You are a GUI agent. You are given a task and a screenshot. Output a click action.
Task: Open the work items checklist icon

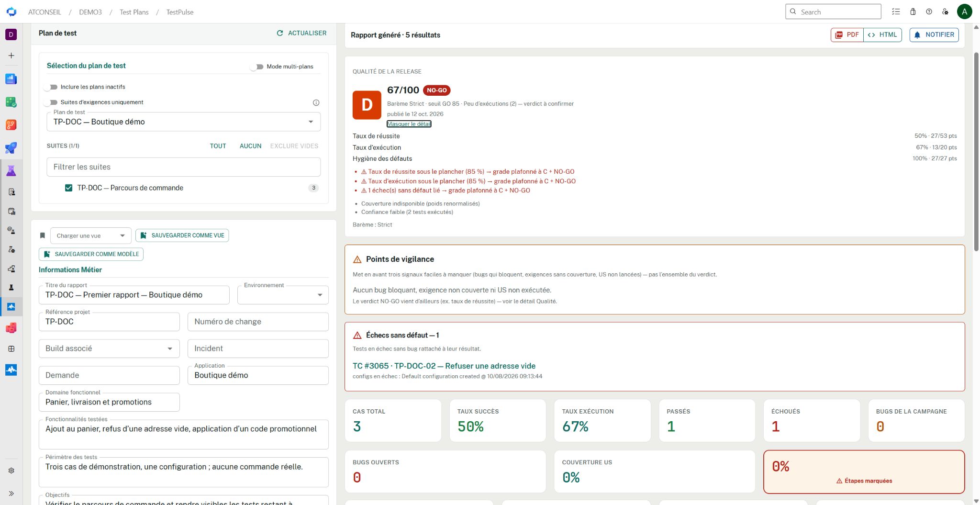point(896,12)
